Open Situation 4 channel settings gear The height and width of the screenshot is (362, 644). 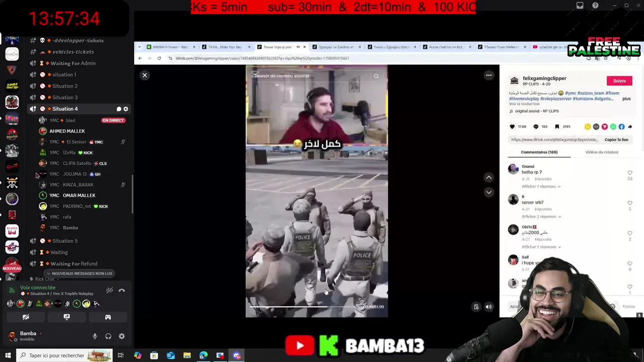tap(126, 109)
